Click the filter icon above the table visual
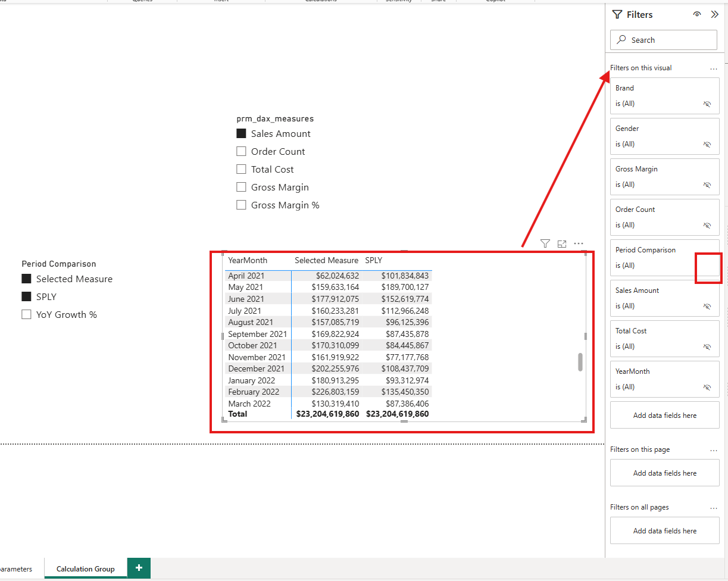728x581 pixels. coord(545,243)
